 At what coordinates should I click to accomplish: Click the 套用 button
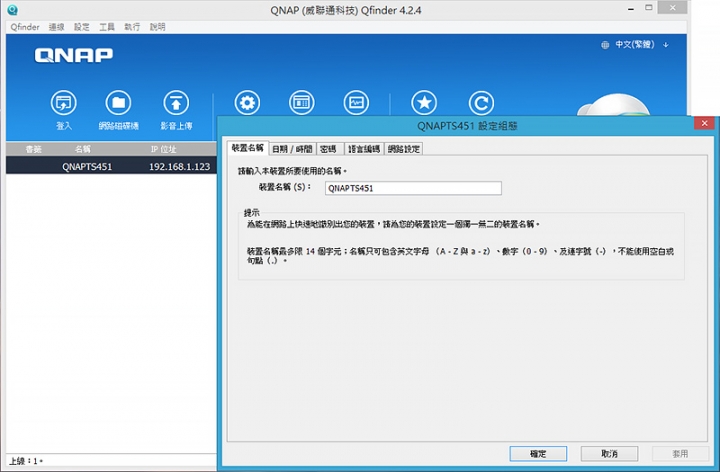pos(680,454)
